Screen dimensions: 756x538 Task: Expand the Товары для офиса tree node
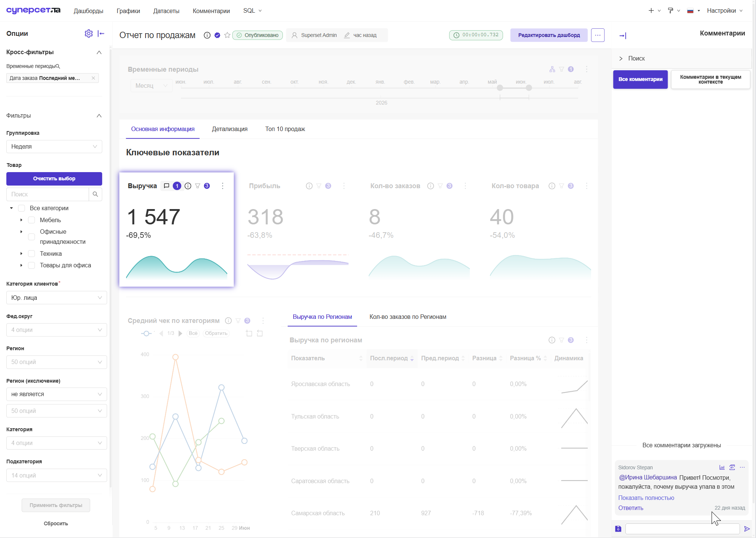21,265
